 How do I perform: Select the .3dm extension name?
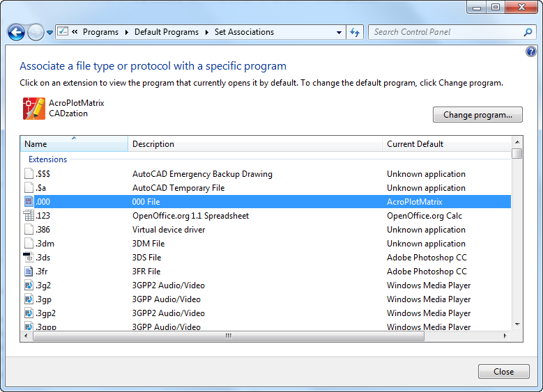[45, 244]
